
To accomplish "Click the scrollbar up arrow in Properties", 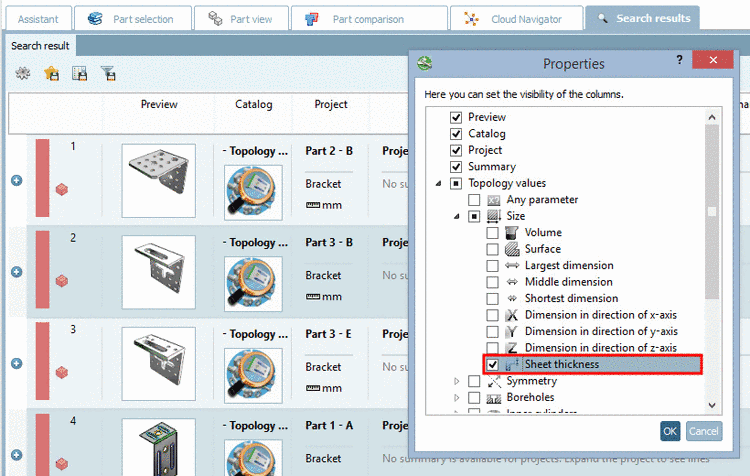I will (712, 117).
